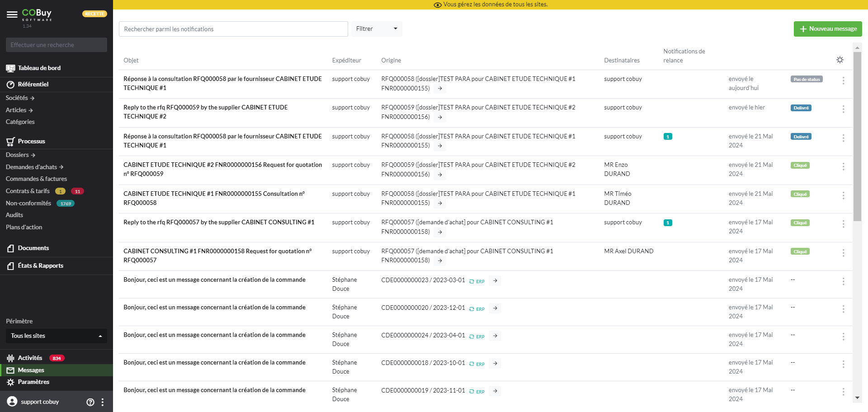The width and height of the screenshot is (868, 412).
Task: Open the Tous les sites perimeter dropdown
Action: [x=56, y=336]
